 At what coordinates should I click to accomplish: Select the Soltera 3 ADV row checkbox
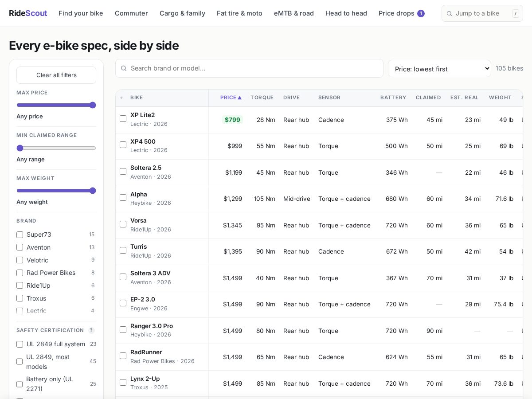pos(123,277)
